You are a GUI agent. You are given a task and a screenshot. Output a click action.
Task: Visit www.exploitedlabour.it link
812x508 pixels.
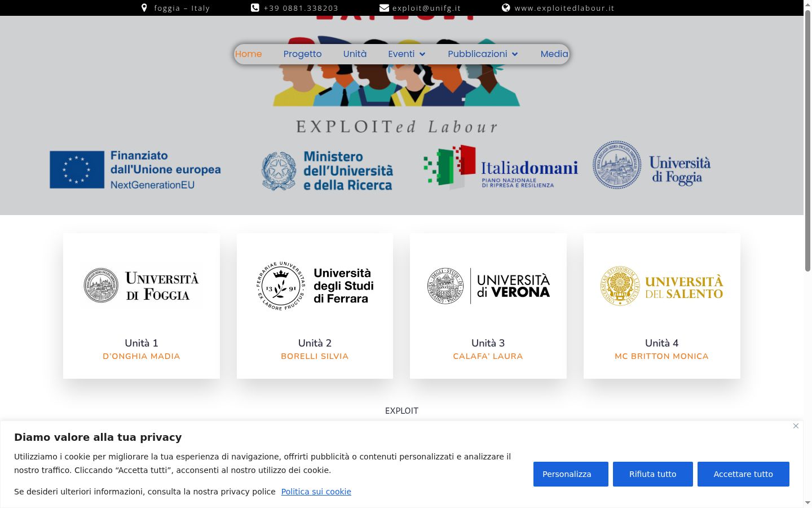pyautogui.click(x=564, y=8)
